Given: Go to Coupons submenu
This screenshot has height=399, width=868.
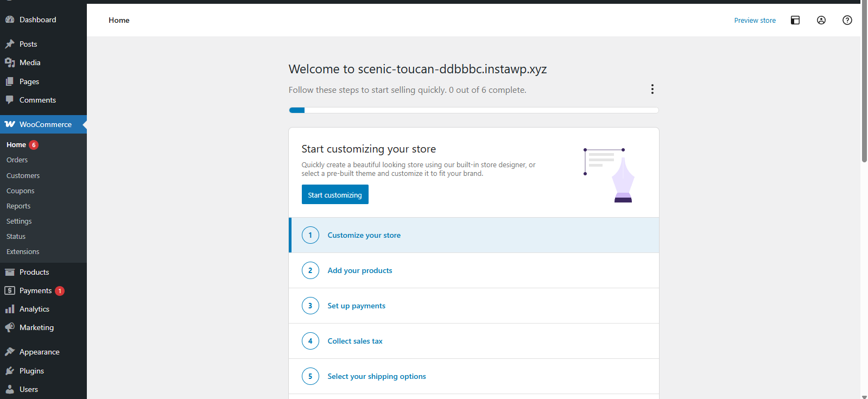Looking at the screenshot, I should tap(43, 191).
